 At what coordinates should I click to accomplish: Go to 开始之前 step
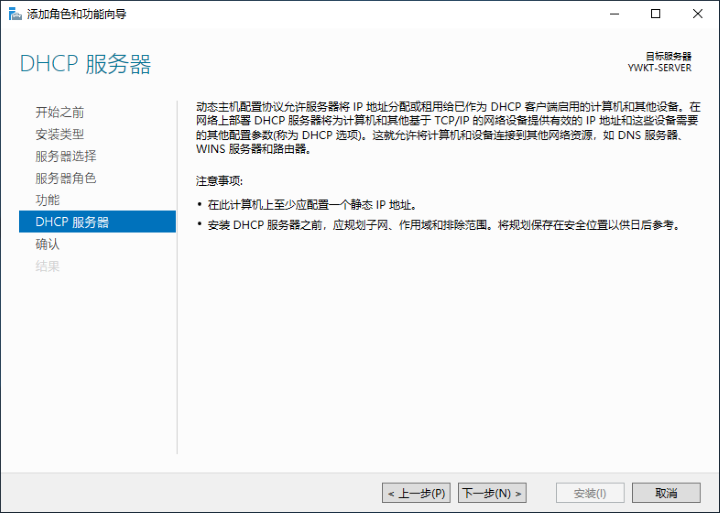point(59,112)
